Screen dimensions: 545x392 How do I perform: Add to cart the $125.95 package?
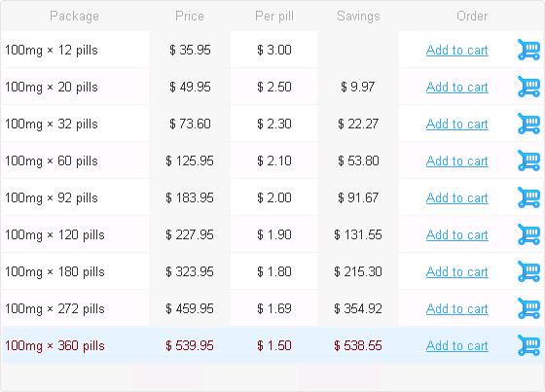(x=457, y=160)
